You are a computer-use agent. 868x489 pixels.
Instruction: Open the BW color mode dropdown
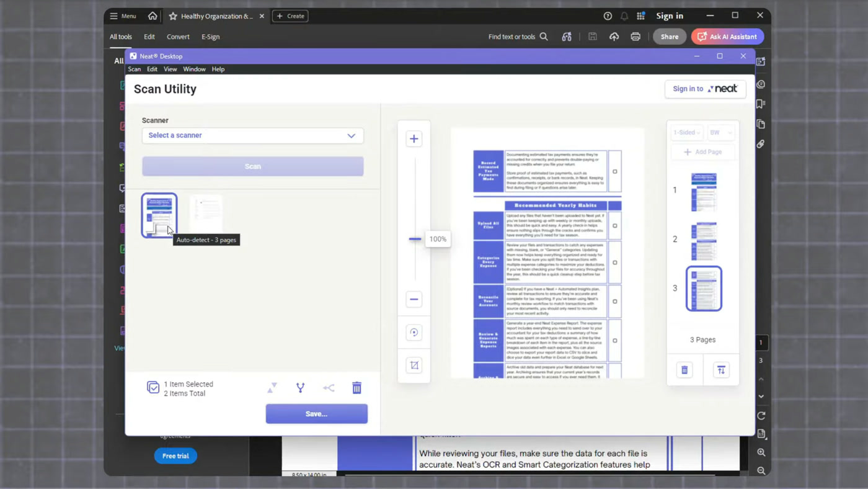click(720, 132)
